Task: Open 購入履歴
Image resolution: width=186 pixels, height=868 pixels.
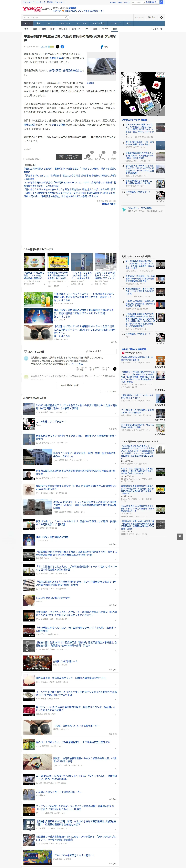Action: (152, 18)
